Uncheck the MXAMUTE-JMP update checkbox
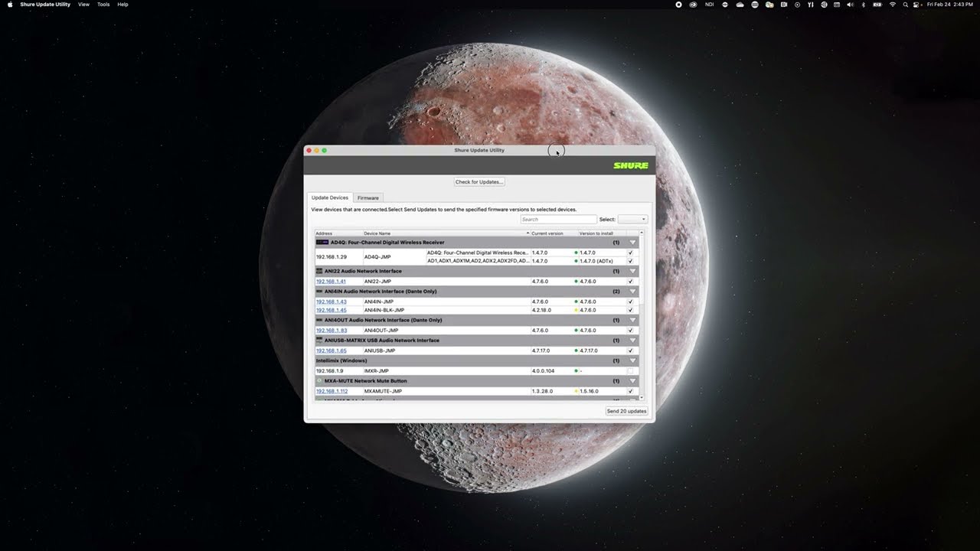Viewport: 980px width, 551px height. [x=631, y=391]
